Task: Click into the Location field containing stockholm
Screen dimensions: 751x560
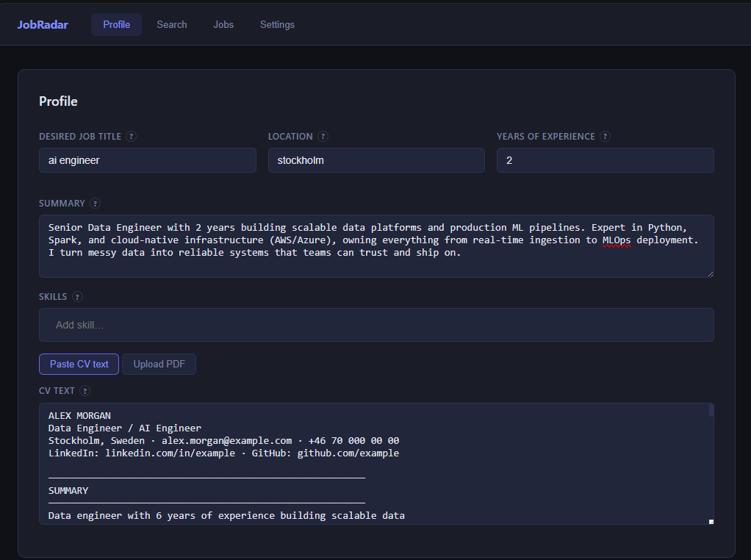Action: point(376,160)
